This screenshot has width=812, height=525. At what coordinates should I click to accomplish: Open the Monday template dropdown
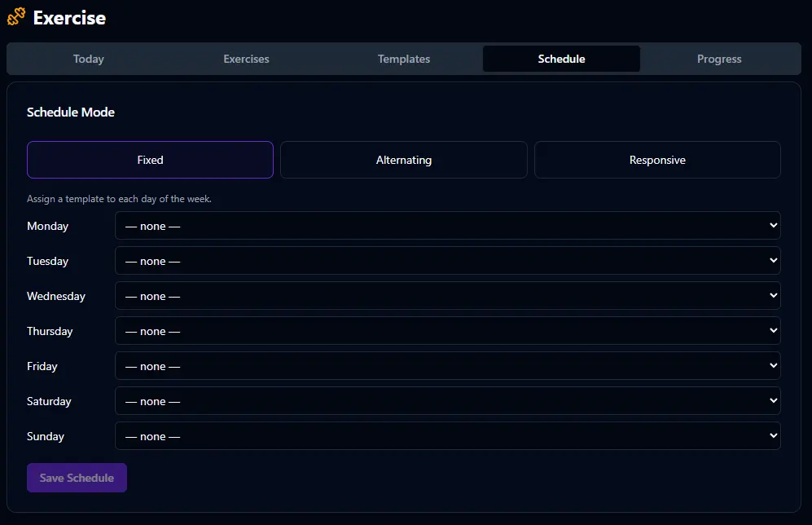(x=447, y=226)
